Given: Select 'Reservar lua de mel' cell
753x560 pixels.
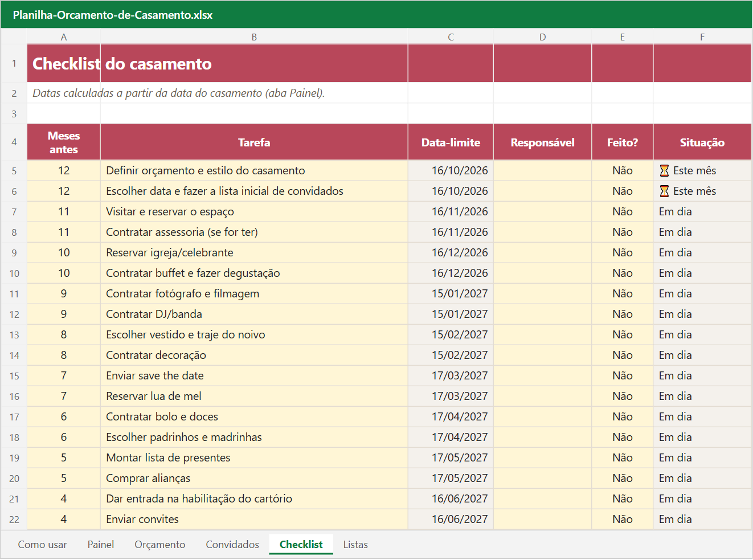Looking at the screenshot, I should pyautogui.click(x=254, y=397).
